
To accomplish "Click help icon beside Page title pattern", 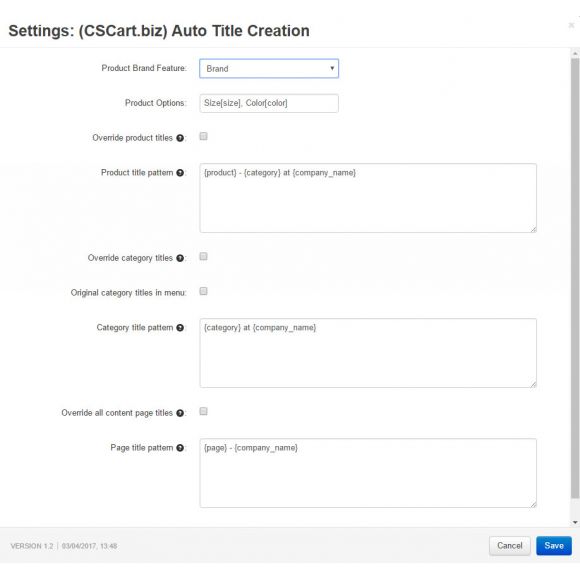I will click(x=180, y=448).
